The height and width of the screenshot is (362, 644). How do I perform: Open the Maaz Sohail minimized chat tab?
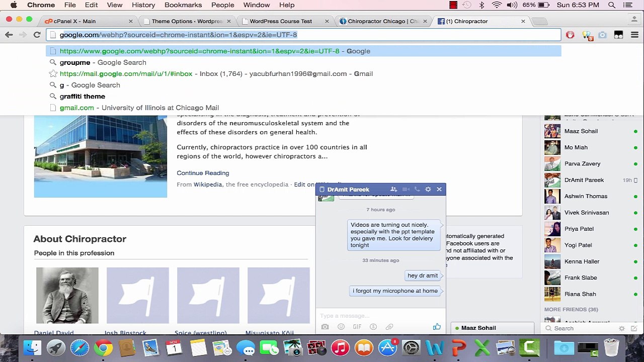pos(492,328)
